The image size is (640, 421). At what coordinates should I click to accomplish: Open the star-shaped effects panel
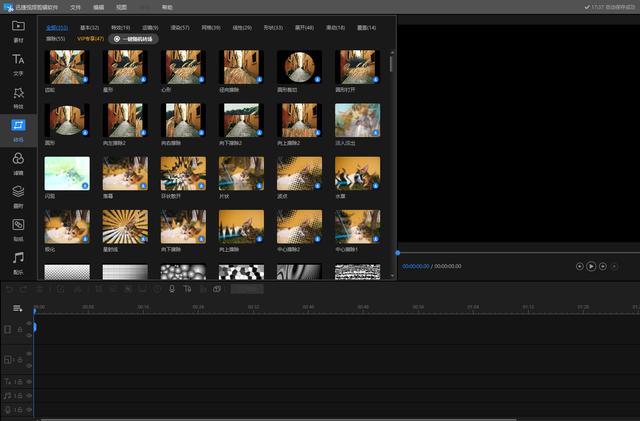tap(18, 98)
